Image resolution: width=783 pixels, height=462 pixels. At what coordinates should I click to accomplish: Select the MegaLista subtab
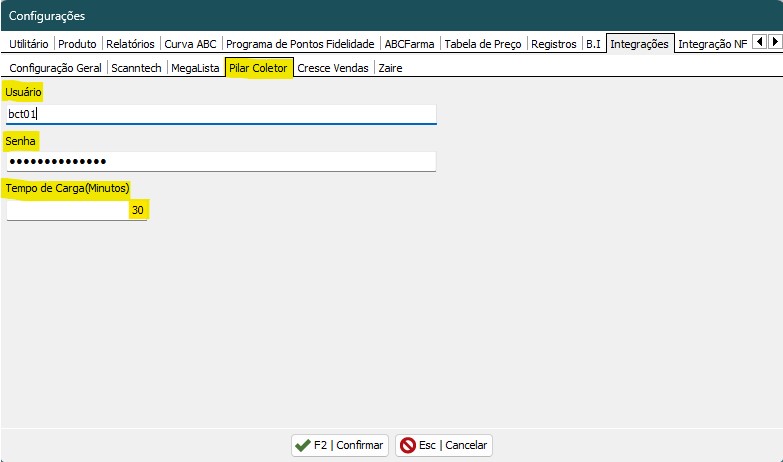tap(195, 68)
